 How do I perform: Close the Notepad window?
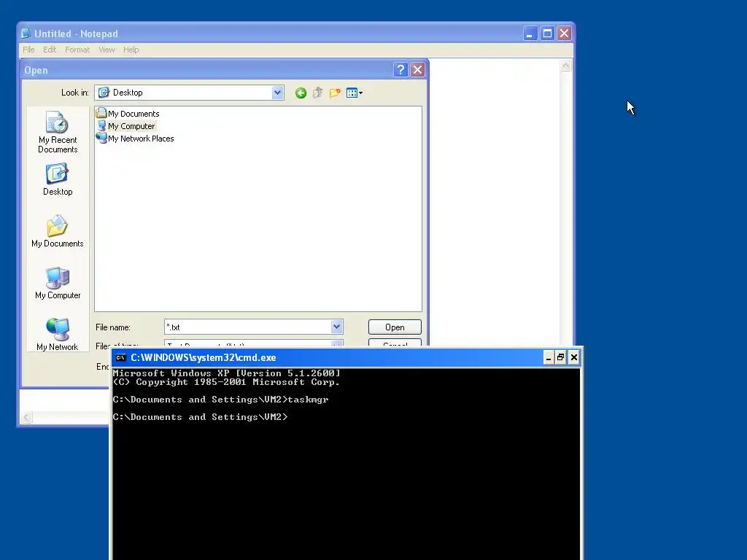565,34
